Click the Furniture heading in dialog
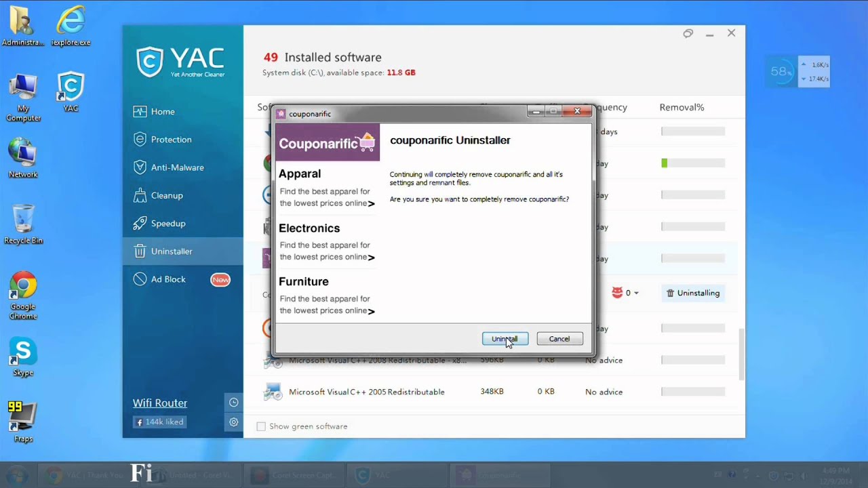The height and width of the screenshot is (488, 868). [x=304, y=281]
